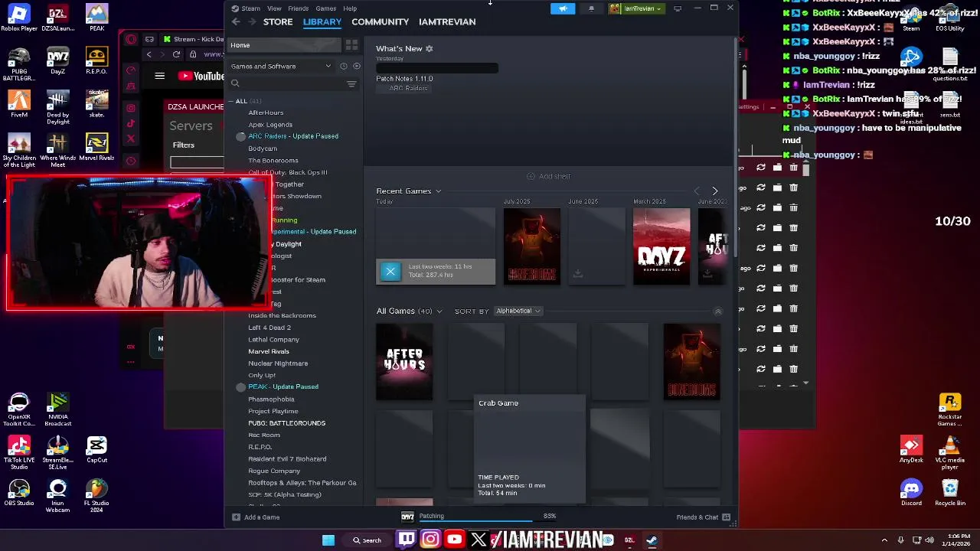The width and height of the screenshot is (980, 551).
Task: Change Sort By Alphabetical dropdown
Action: click(x=518, y=311)
